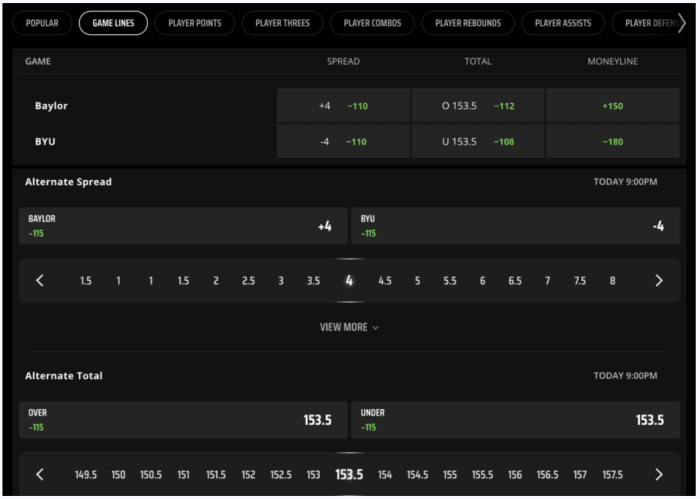Image resolution: width=700 pixels, height=499 pixels.
Task: Choose 155.5 on alternate total slider
Action: pyautogui.click(x=483, y=474)
